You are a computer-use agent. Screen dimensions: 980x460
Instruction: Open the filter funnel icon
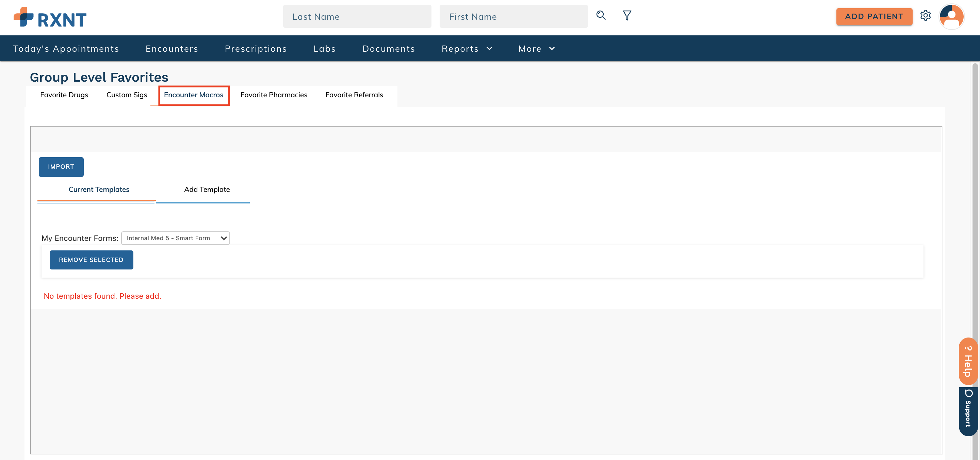coord(627,16)
